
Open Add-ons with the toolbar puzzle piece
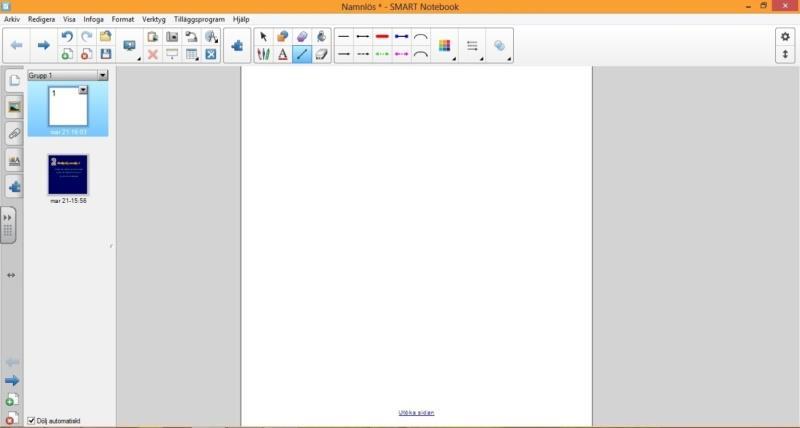coord(237,45)
